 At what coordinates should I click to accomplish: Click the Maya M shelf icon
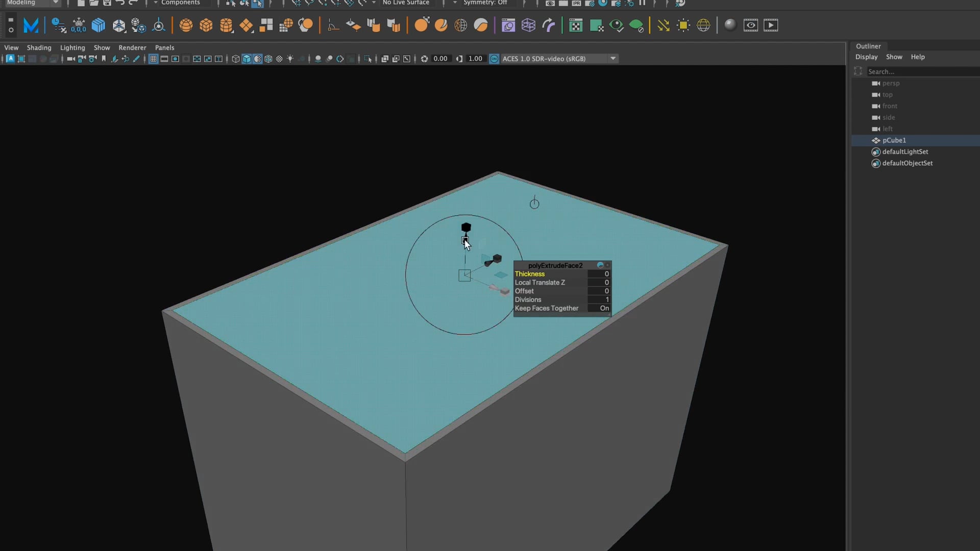point(31,25)
